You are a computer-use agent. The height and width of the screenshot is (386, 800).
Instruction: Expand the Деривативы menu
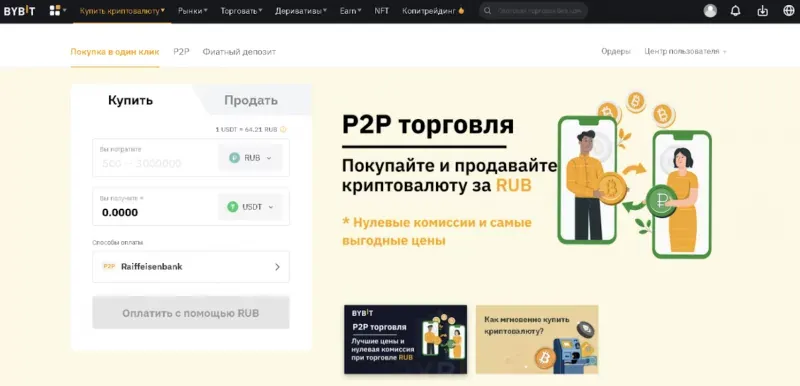point(301,11)
